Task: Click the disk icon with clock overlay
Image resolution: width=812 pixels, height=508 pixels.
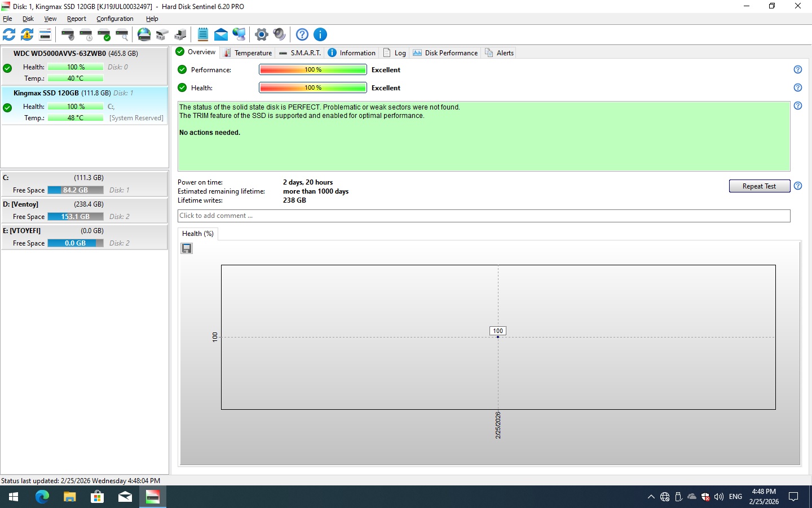Action: pyautogui.click(x=86, y=34)
